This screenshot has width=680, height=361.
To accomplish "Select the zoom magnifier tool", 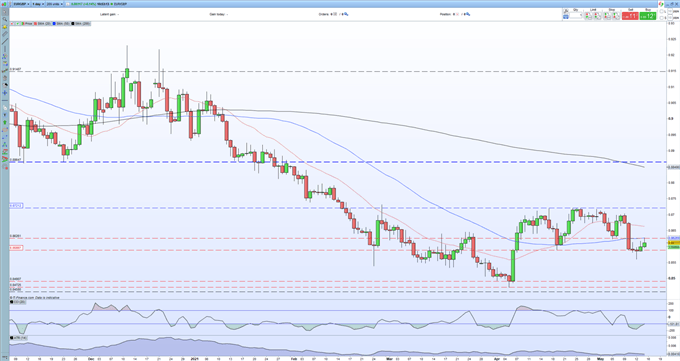I will [5, 19].
